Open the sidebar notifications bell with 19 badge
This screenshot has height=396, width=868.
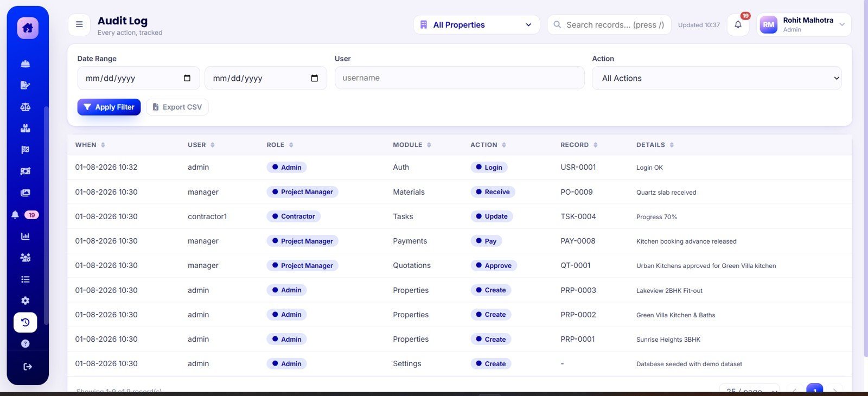[24, 215]
